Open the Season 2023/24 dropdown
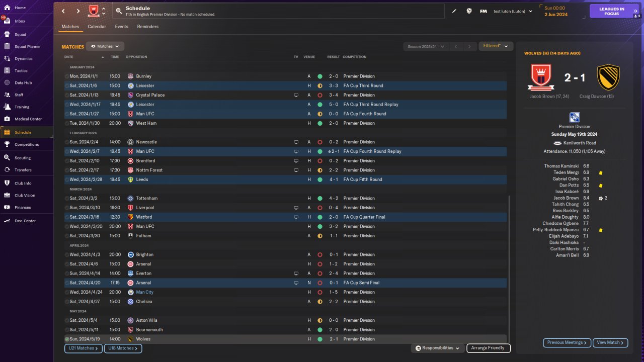Screen dimensions: 644x362 coord(426,47)
